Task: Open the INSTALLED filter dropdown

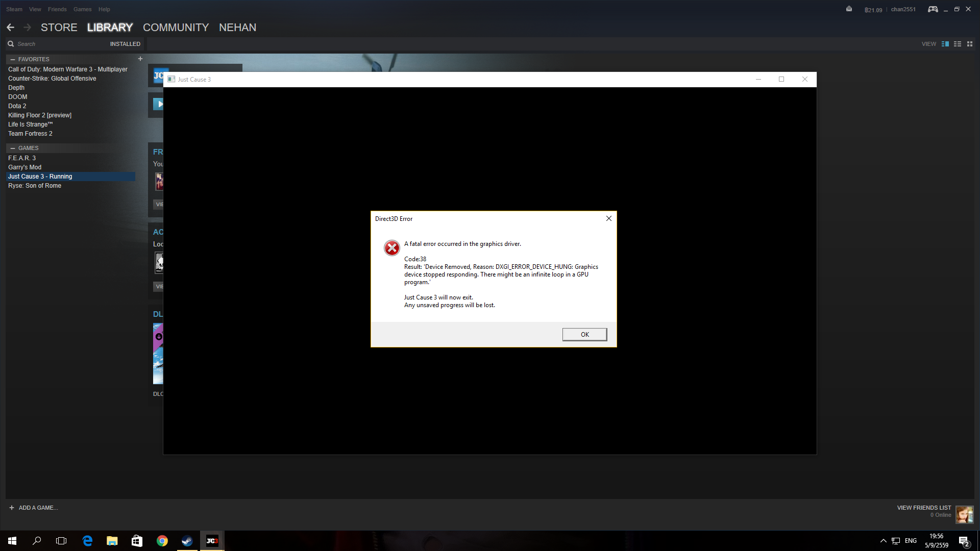Action: [x=125, y=44]
